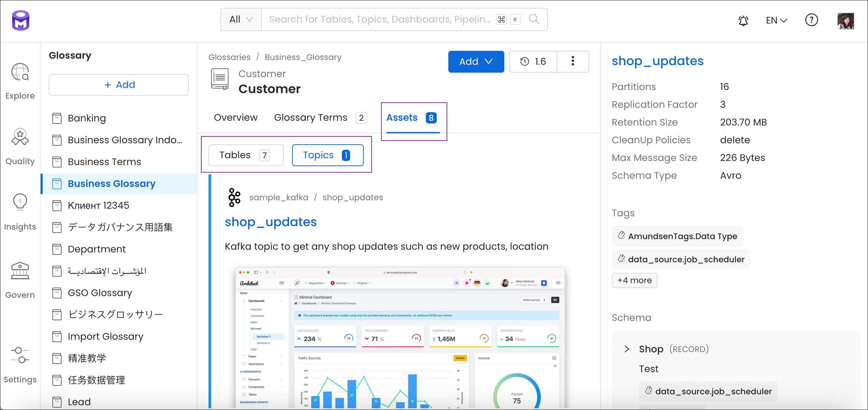868x410 pixels.
Task: Filter assets by Topics
Action: [x=328, y=155]
